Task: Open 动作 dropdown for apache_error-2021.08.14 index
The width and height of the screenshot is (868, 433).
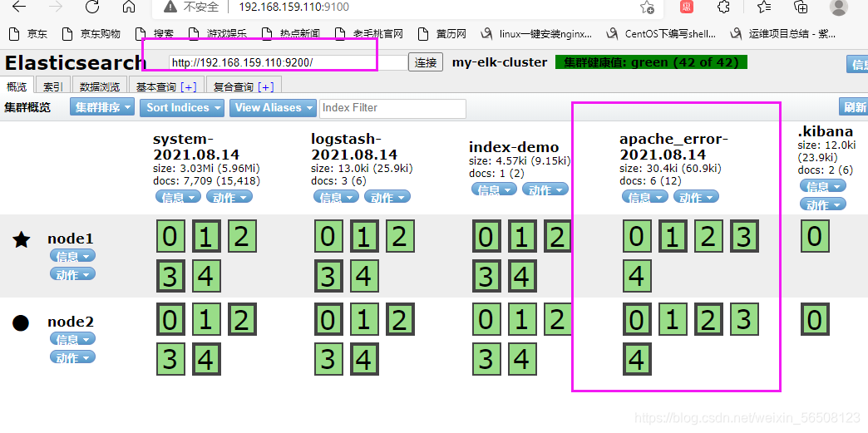Action: click(696, 197)
